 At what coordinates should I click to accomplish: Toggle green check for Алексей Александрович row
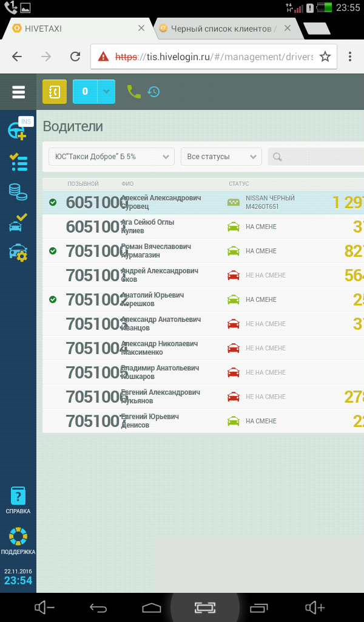tap(53, 202)
